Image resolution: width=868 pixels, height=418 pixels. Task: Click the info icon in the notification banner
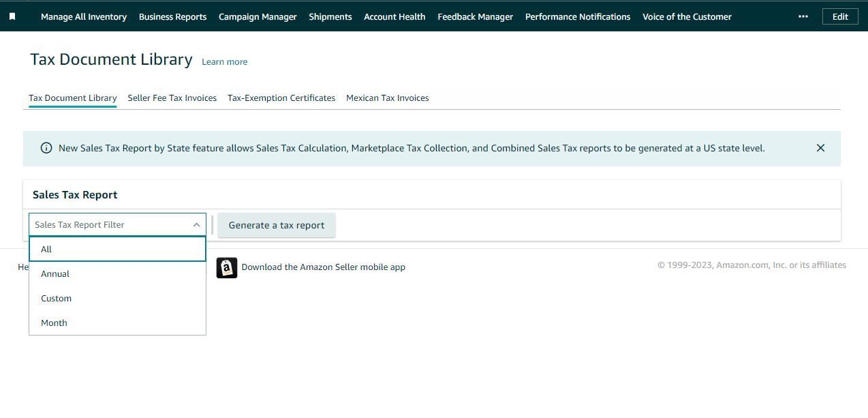(46, 148)
